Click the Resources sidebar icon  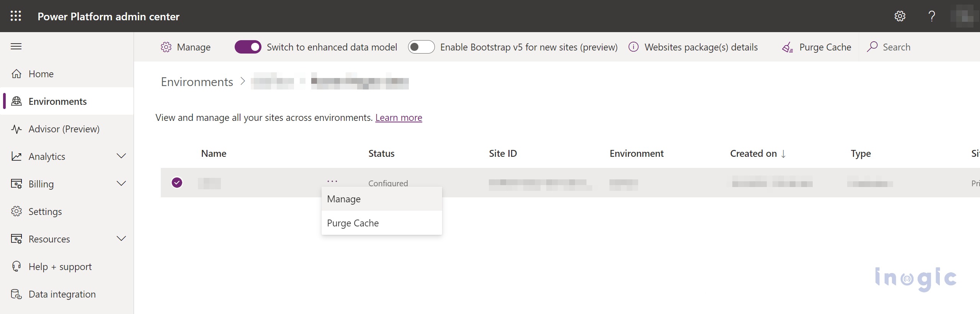[x=16, y=239]
